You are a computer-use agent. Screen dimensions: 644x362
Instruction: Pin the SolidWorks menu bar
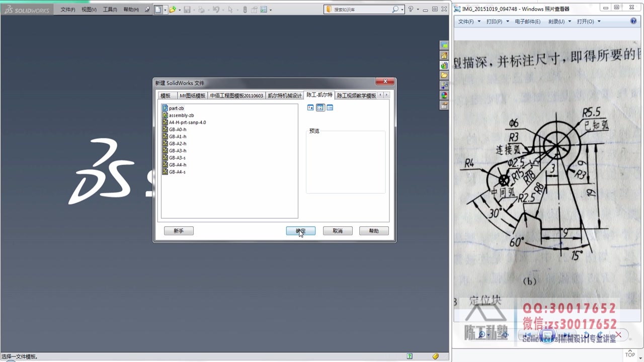[x=147, y=9]
